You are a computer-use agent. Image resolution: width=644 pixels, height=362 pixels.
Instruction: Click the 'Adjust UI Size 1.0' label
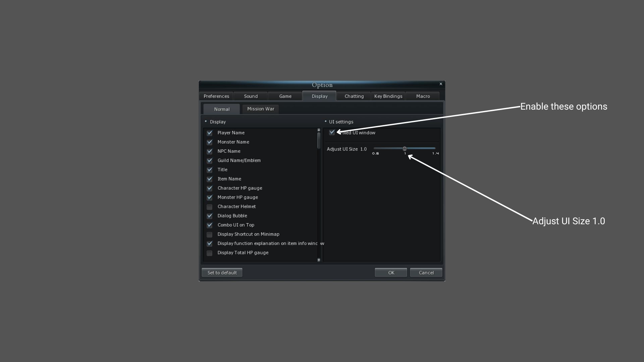(x=347, y=149)
